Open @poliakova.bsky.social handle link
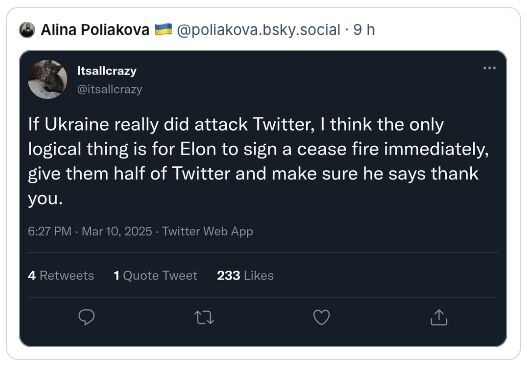 tap(258, 30)
